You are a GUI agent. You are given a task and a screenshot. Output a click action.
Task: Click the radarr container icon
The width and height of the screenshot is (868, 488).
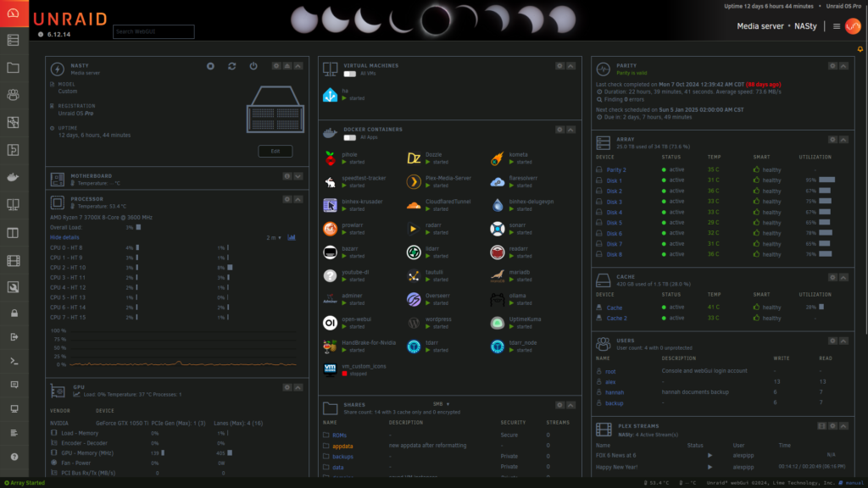(414, 229)
